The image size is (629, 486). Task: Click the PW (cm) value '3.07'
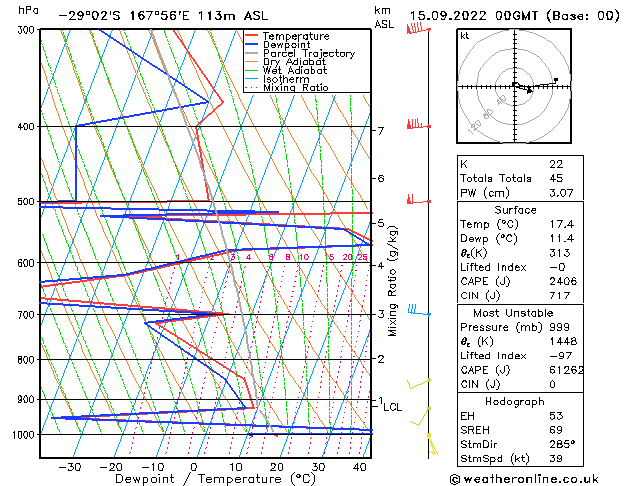click(x=561, y=193)
